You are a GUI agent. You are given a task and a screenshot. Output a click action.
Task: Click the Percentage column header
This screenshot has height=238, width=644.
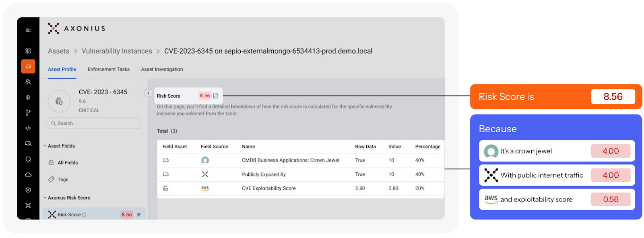pos(427,146)
